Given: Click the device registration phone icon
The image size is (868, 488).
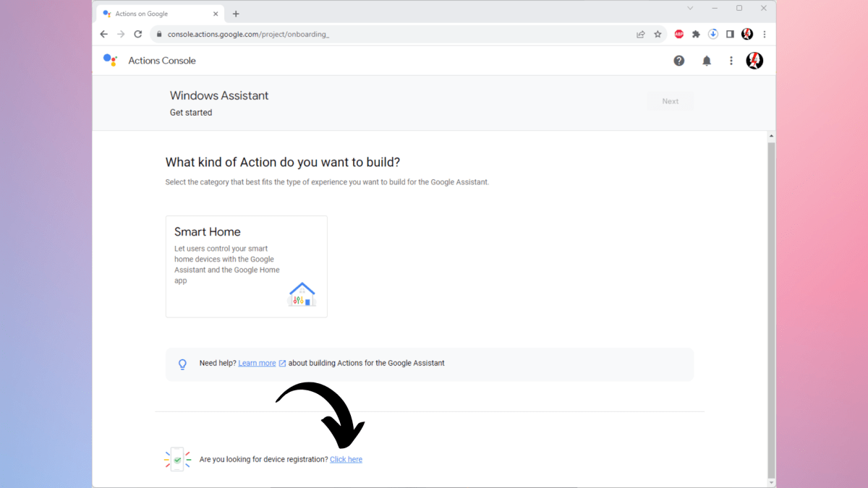Looking at the screenshot, I should coord(177,459).
